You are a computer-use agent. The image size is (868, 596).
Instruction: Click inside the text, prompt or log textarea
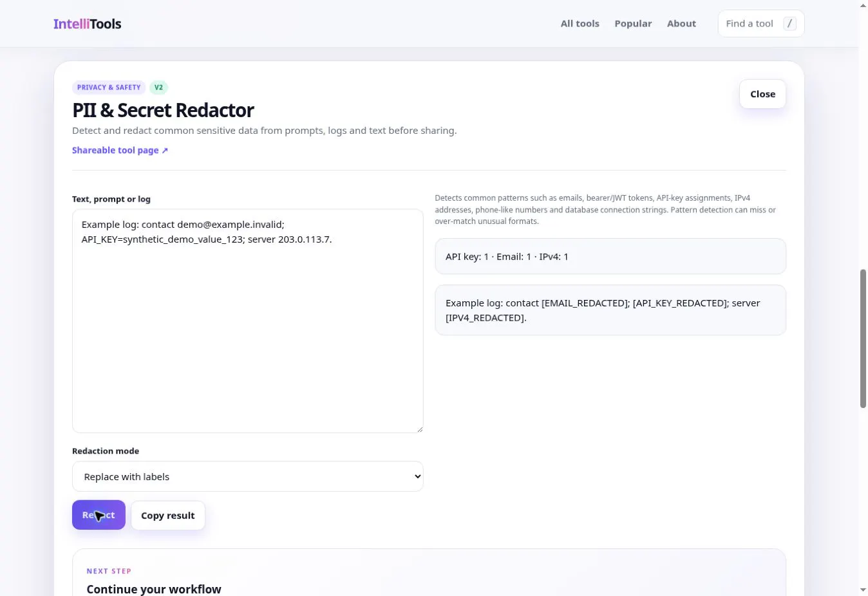(247, 321)
